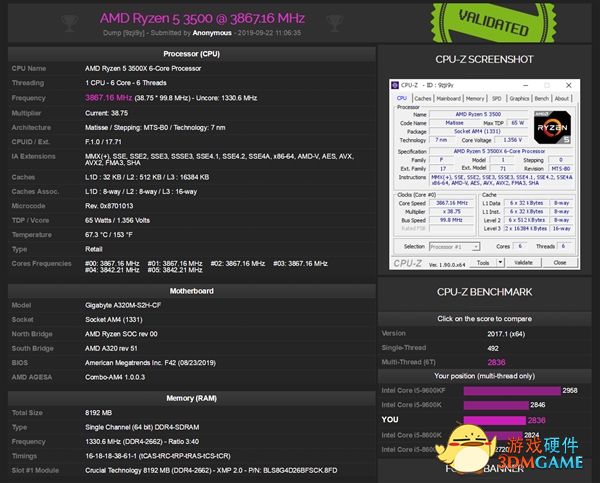Expand the Tools dropdown arrow
The width and height of the screenshot is (600, 483).
pyautogui.click(x=500, y=263)
